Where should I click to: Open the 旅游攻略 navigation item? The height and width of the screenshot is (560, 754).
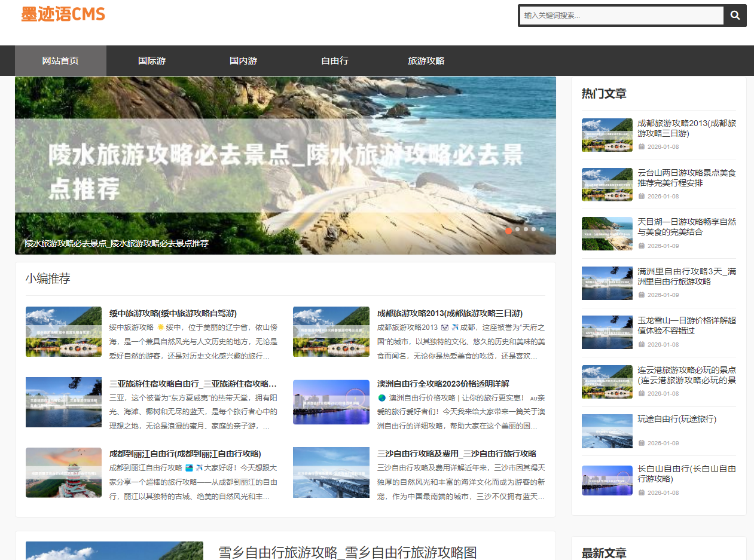426,61
